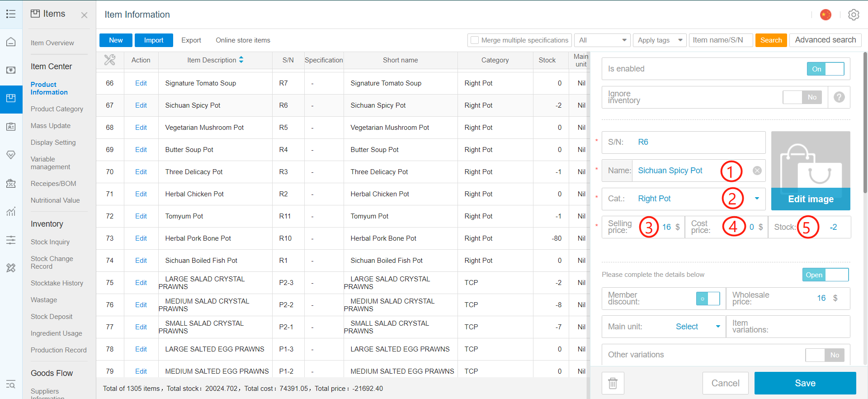This screenshot has width=868, height=399.
Task: Open the highlighted Items icon in sidebar
Action: (11, 98)
